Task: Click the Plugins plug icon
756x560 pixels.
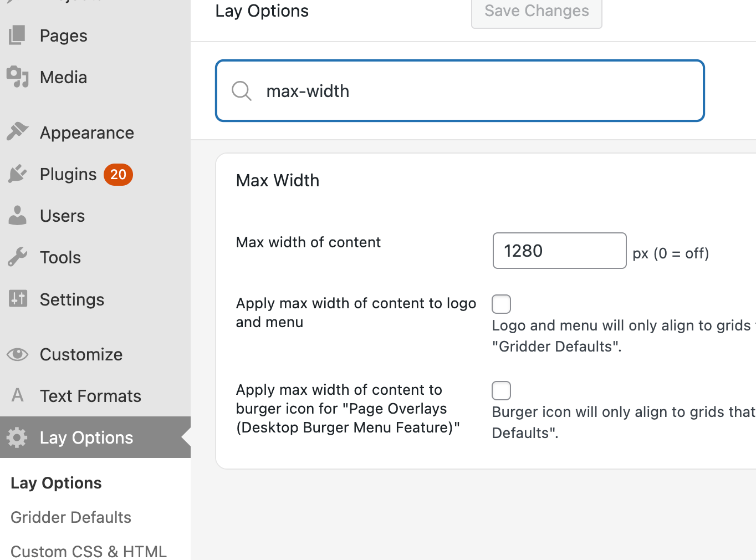Action: (x=17, y=174)
